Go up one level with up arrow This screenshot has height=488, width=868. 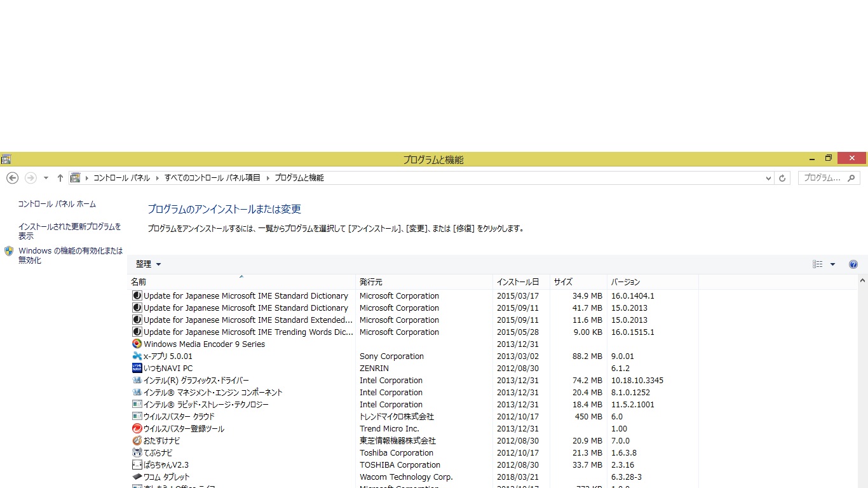pyautogui.click(x=60, y=178)
